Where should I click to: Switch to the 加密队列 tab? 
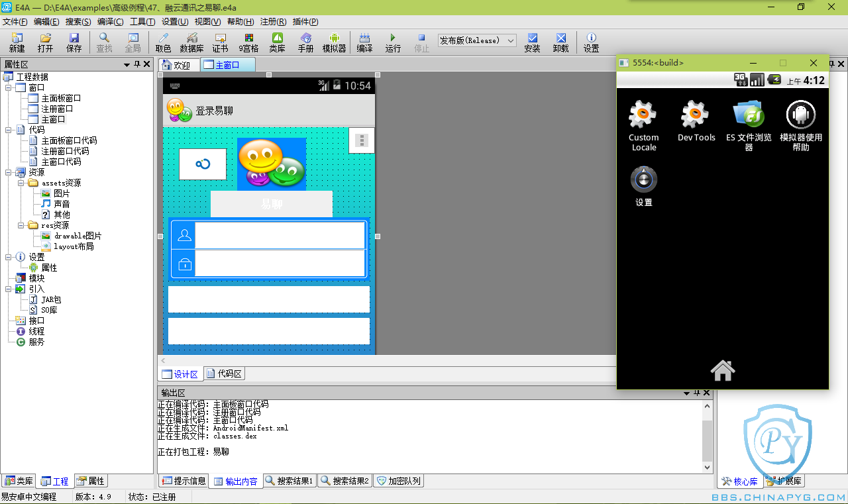(398, 481)
